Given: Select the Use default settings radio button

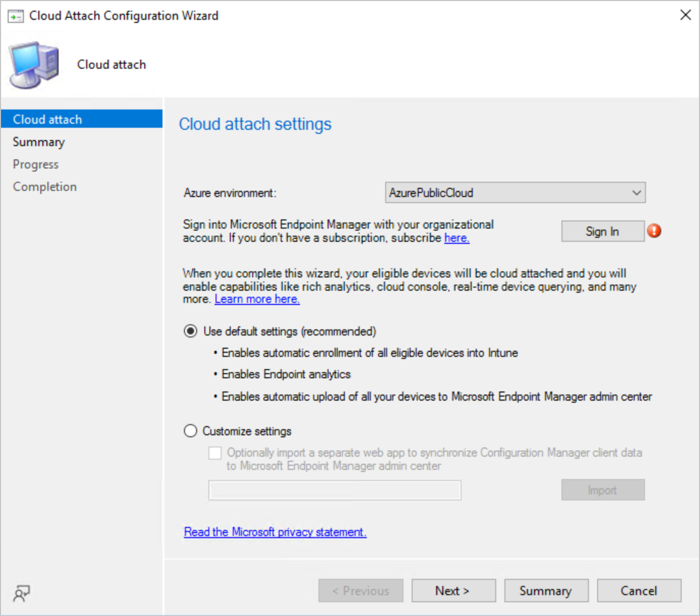Looking at the screenshot, I should [190, 331].
